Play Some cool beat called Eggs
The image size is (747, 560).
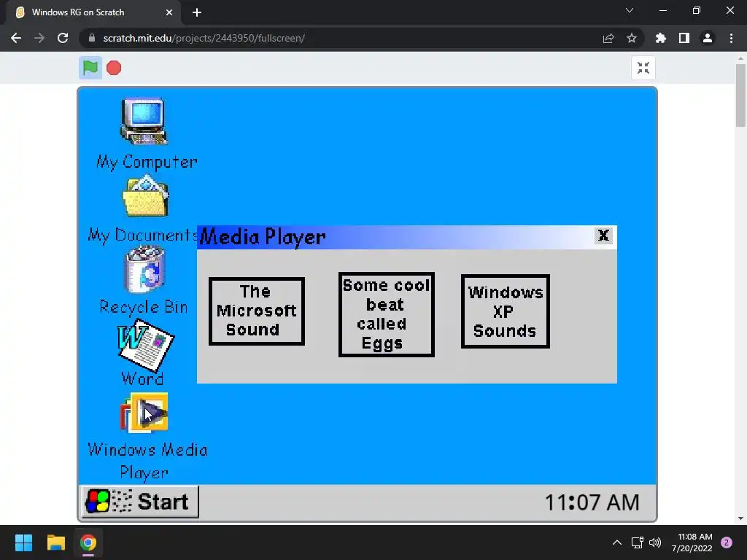(x=387, y=314)
